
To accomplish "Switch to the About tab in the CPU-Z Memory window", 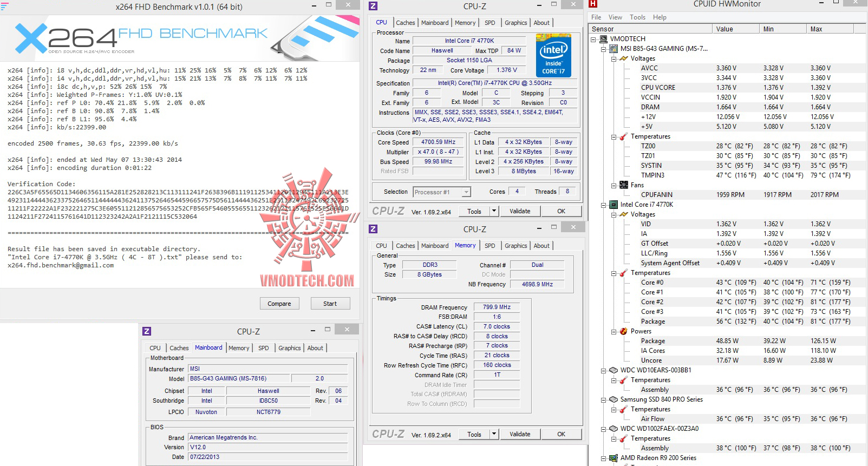I will (541, 246).
